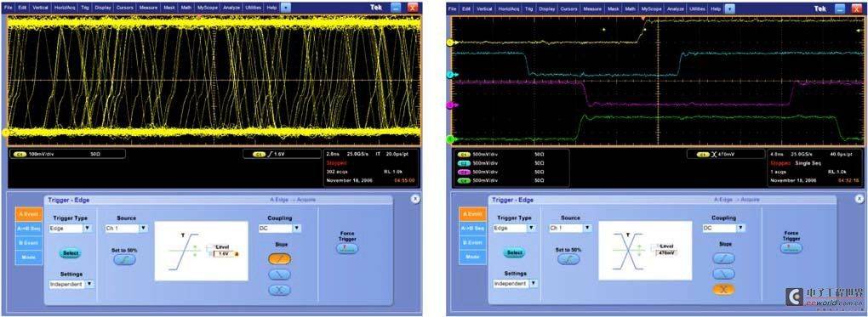Open Trigger Type dropdown in four-channel window
This screenshot has width=868, height=317.
tap(531, 228)
